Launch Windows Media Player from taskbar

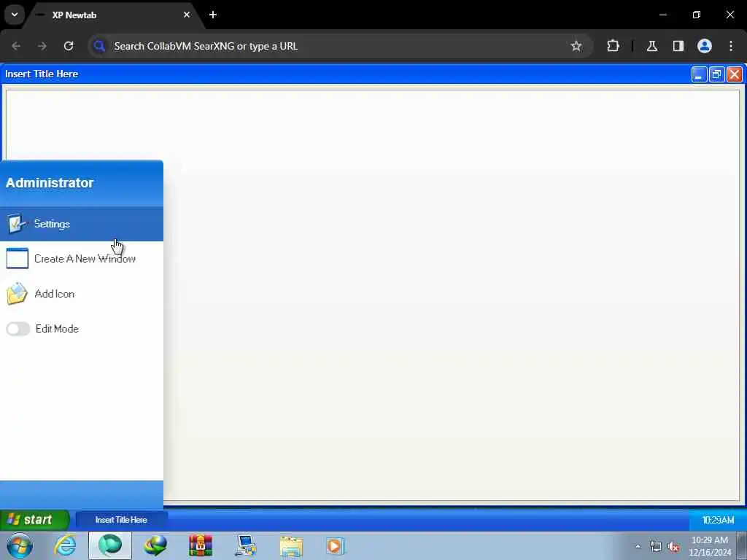336,545
